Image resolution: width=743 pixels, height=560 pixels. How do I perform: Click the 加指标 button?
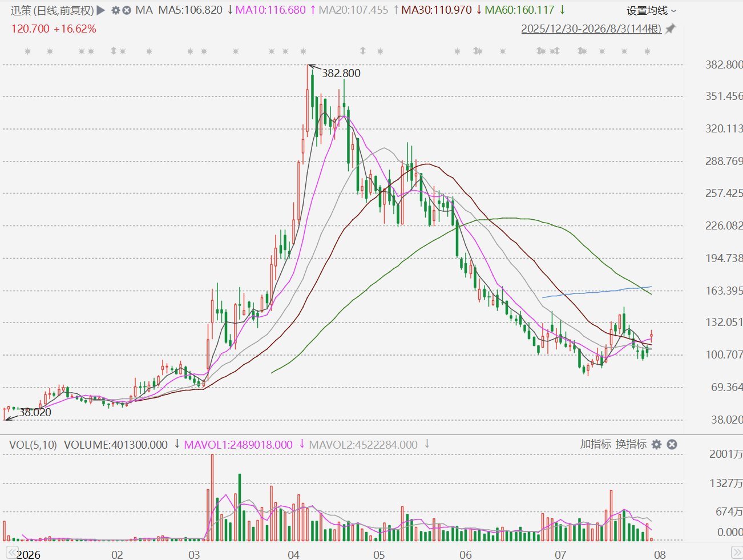coord(596,444)
